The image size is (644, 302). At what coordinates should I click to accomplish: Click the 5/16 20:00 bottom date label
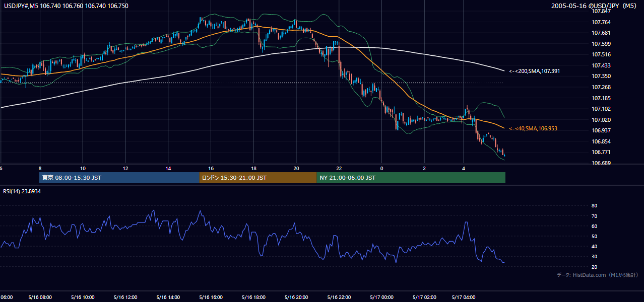coord(296,297)
